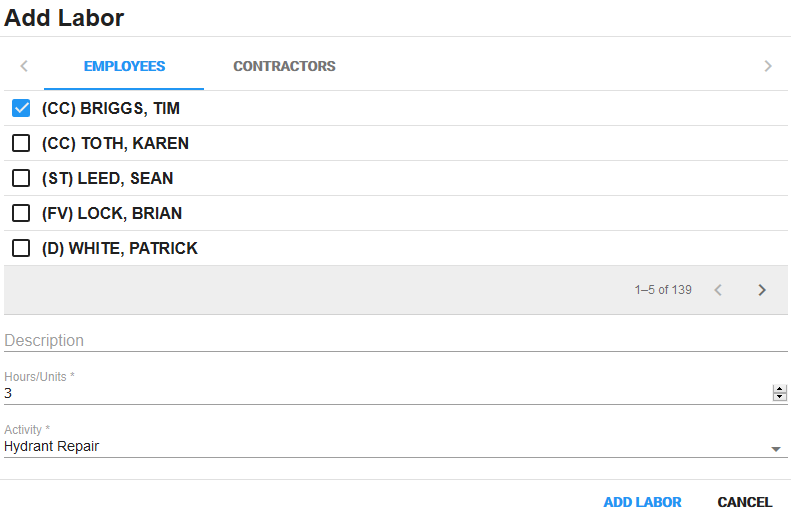This screenshot has height=525, width=791.
Task: Increase Hours/Units using the spinner up arrow
Action: tap(780, 389)
